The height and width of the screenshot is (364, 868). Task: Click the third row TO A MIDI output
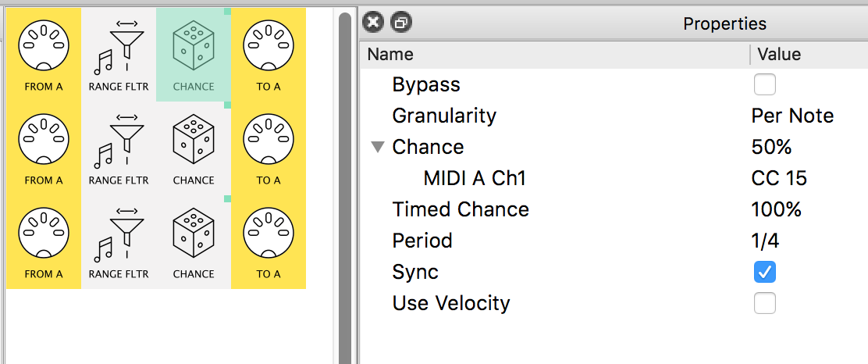click(269, 242)
